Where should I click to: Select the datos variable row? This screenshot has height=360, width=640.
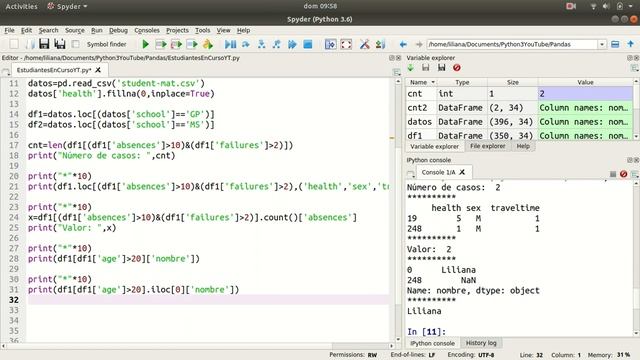point(519,122)
